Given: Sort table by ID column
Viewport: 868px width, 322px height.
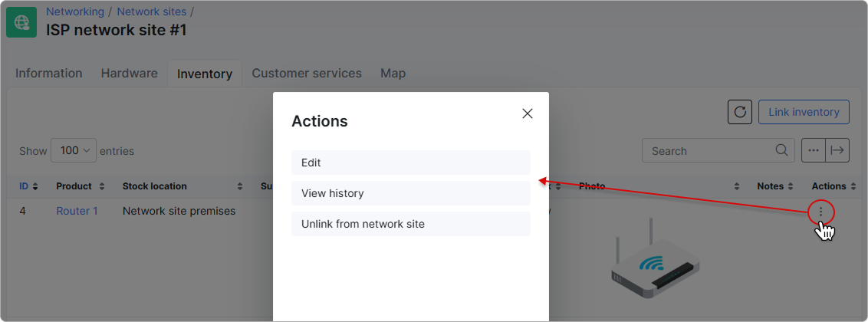Looking at the screenshot, I should (29, 186).
